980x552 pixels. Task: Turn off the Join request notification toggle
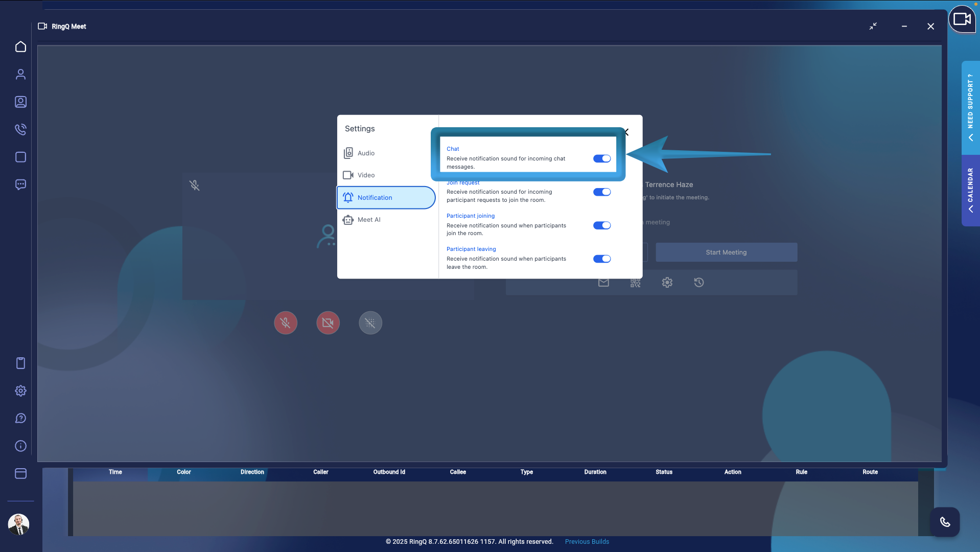[602, 192]
